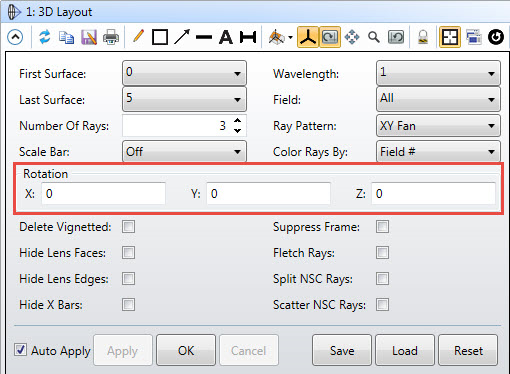The width and height of the screenshot is (510, 374).
Task: Click the Rotation Y input field
Action: coord(268,193)
